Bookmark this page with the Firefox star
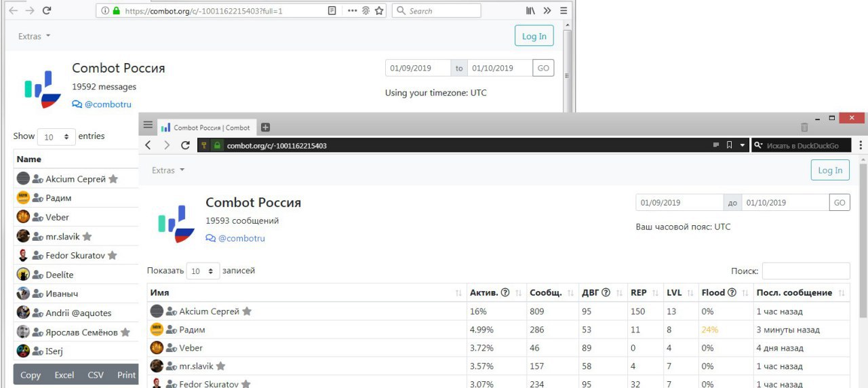 (x=379, y=11)
